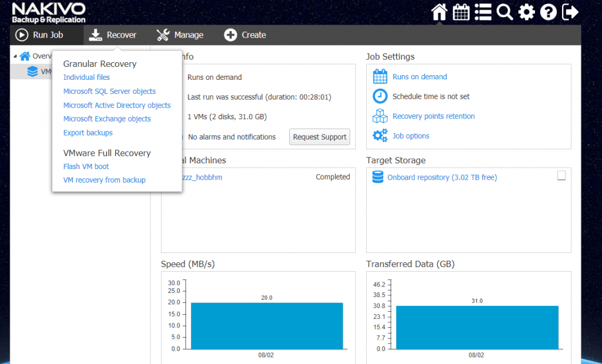The image size is (602, 364).
Task: Click the calendar icon next to Runs on demand
Action: (380, 77)
